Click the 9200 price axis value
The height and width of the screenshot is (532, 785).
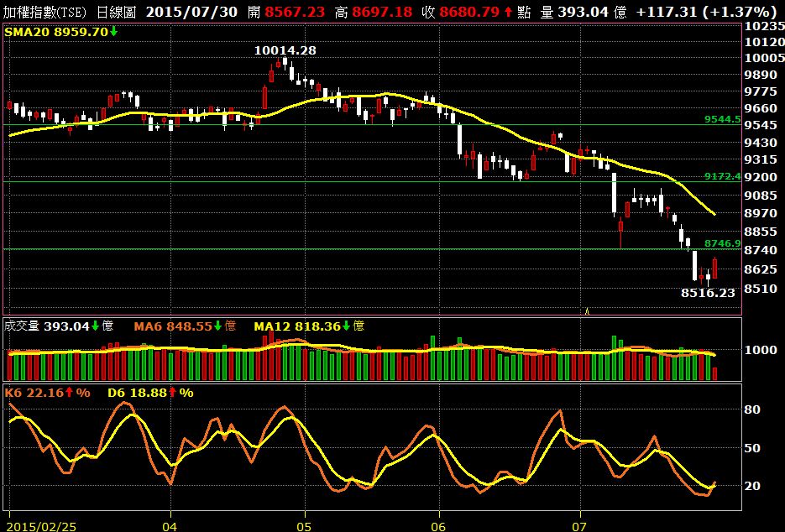(761, 177)
